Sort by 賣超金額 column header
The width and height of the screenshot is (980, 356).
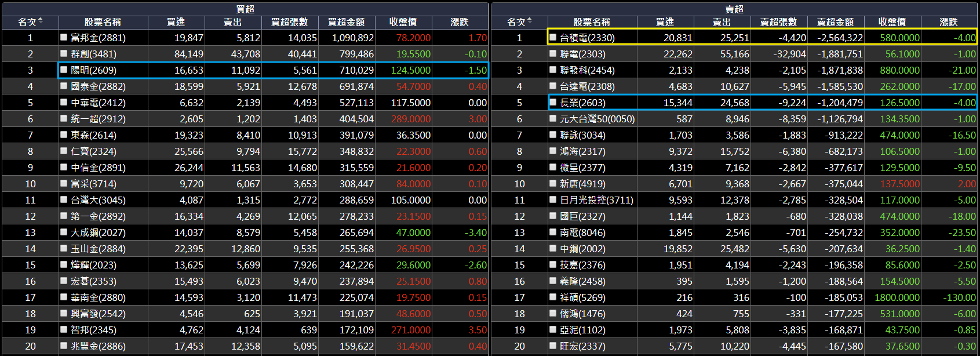click(836, 22)
